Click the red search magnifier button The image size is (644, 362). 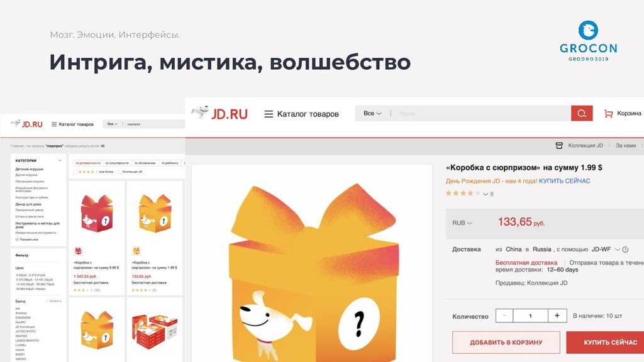point(582,113)
